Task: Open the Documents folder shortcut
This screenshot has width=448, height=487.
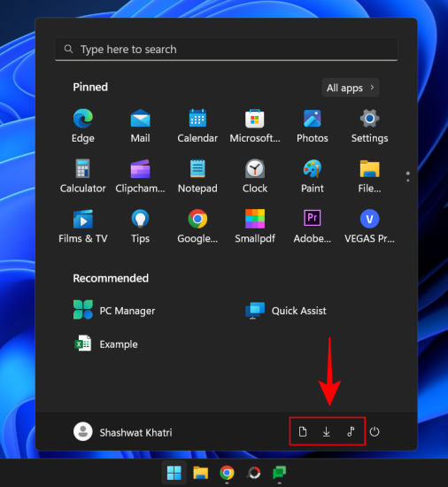Action: pyautogui.click(x=303, y=432)
